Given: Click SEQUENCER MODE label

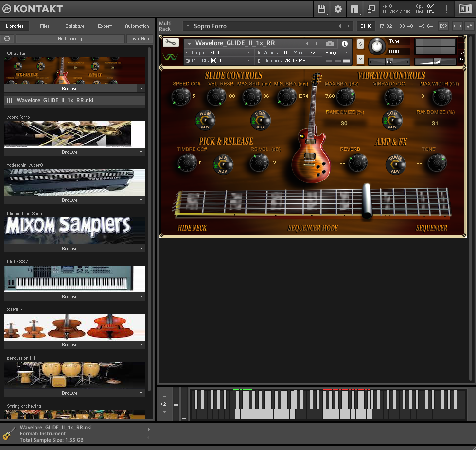Looking at the screenshot, I should [313, 228].
